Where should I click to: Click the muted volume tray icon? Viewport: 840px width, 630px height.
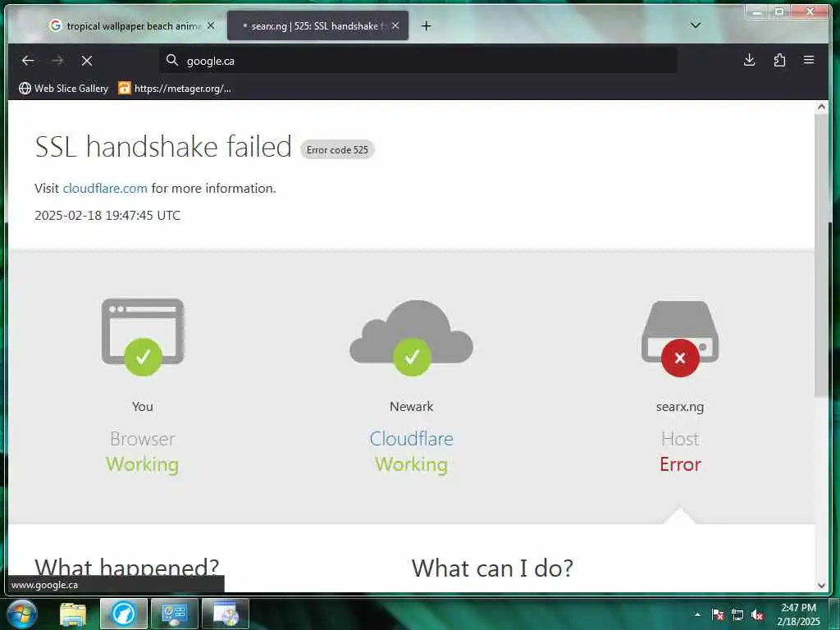757,614
